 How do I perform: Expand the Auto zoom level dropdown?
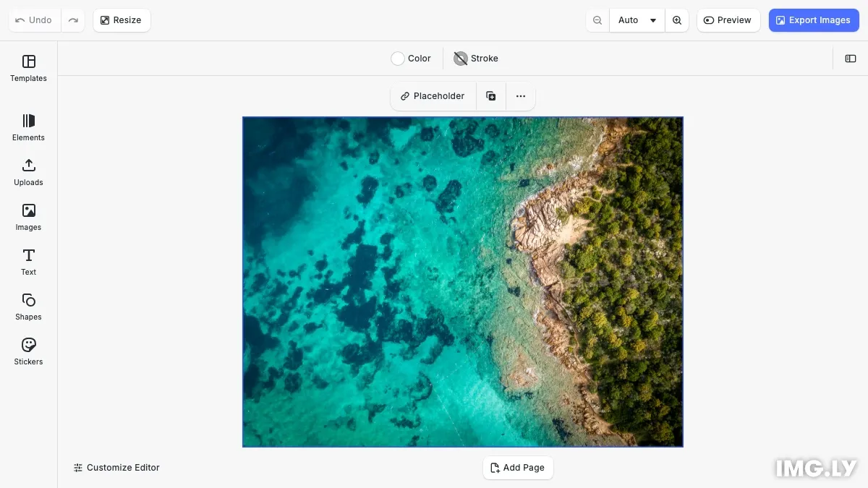click(637, 20)
